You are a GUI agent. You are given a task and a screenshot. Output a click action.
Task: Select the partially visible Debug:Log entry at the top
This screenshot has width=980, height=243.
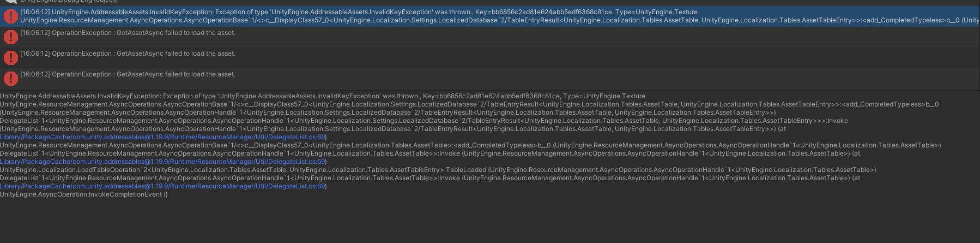(68, 2)
